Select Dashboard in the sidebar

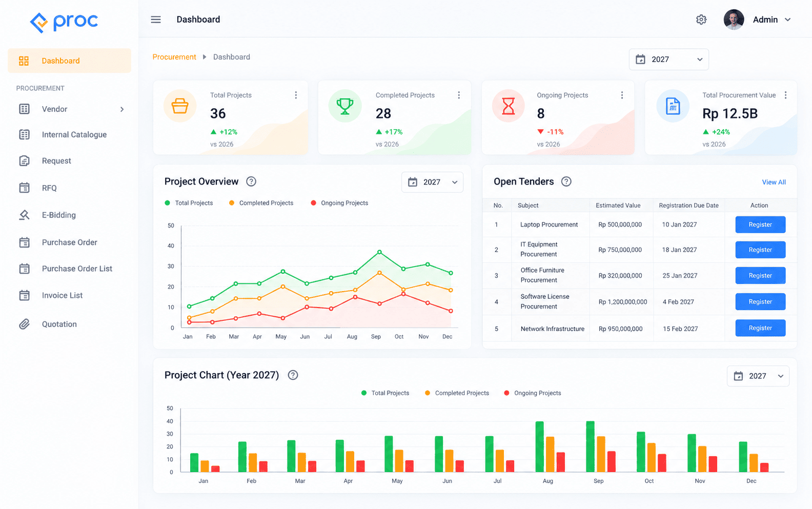pyautogui.click(x=69, y=60)
